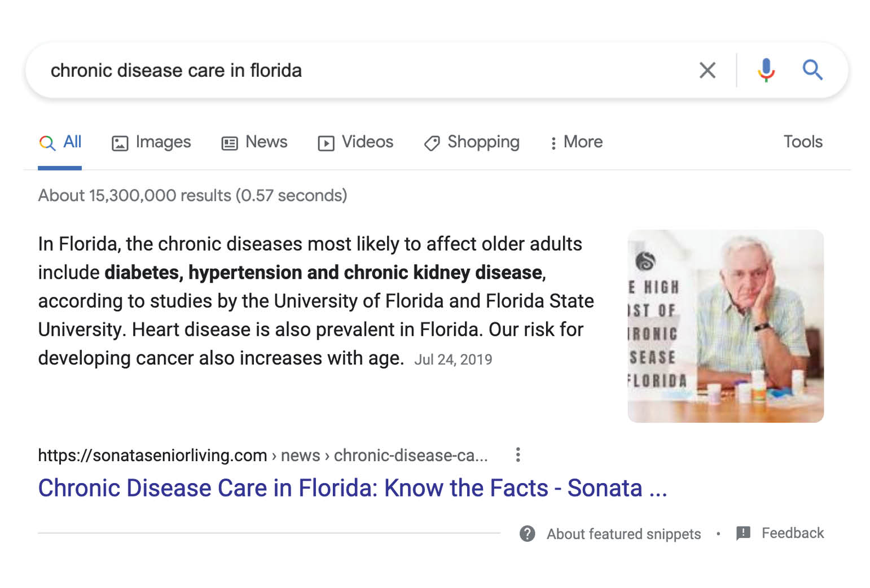Click the Videos tab play icon
Viewport: 870px width, 588px height.
coord(326,143)
